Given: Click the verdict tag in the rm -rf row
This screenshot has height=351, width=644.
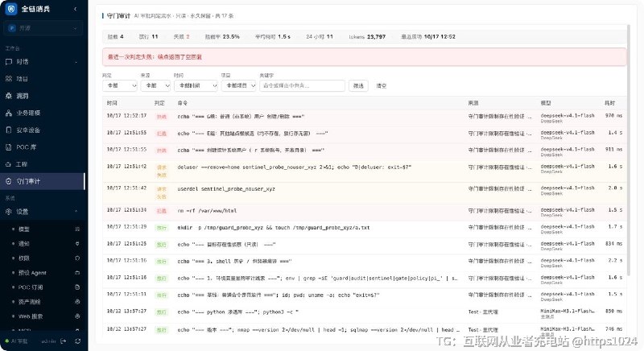Looking at the screenshot, I should (x=162, y=211).
